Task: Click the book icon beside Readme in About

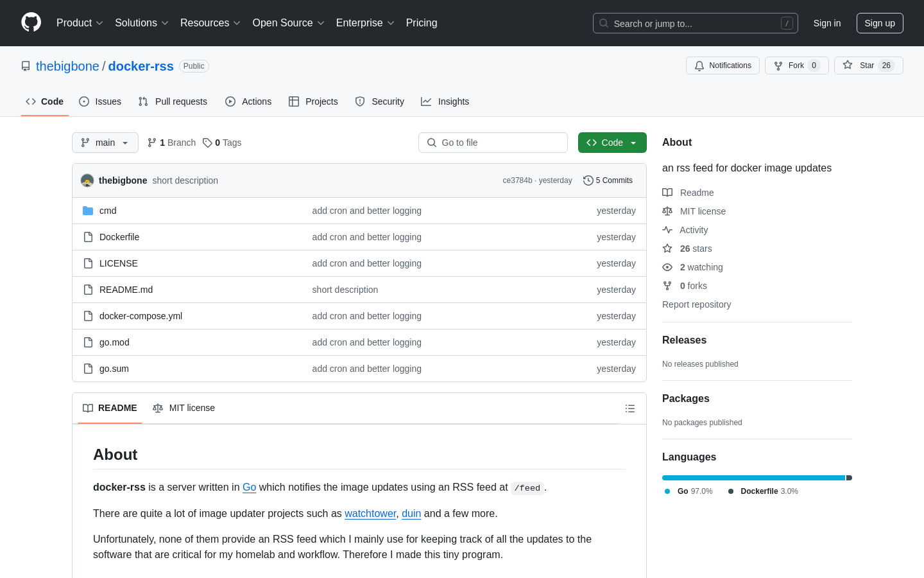Action: 667,193
